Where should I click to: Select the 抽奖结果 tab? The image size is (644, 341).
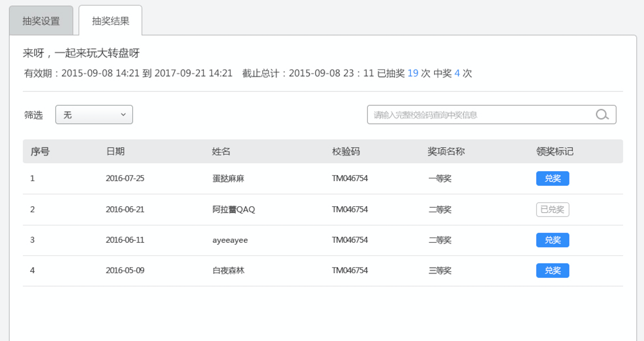pyautogui.click(x=110, y=21)
